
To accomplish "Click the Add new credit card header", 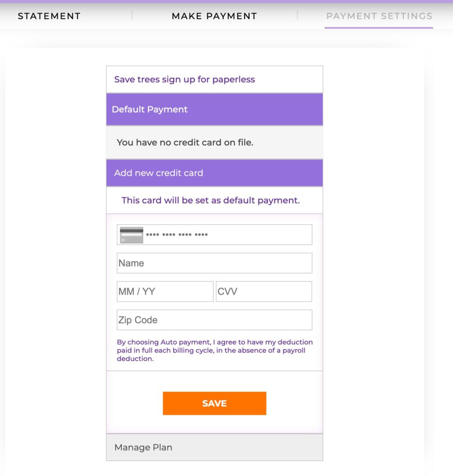I will coord(158,172).
